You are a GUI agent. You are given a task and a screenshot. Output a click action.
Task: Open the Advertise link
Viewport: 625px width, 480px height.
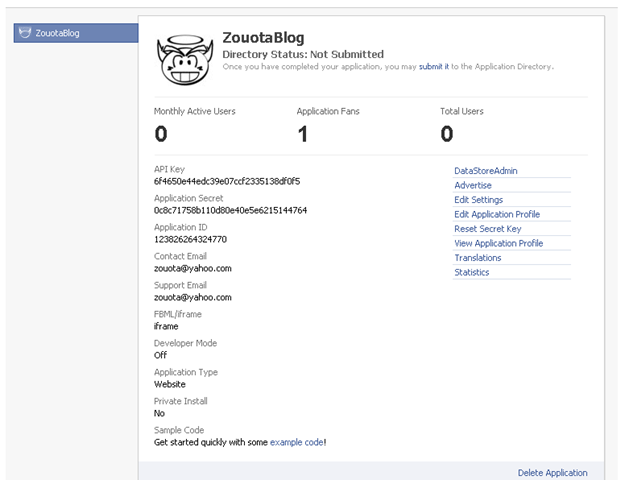(473, 185)
